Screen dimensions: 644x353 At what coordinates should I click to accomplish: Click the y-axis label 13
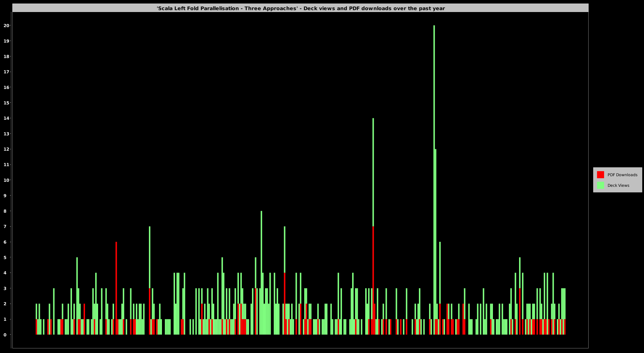[x=6, y=134]
